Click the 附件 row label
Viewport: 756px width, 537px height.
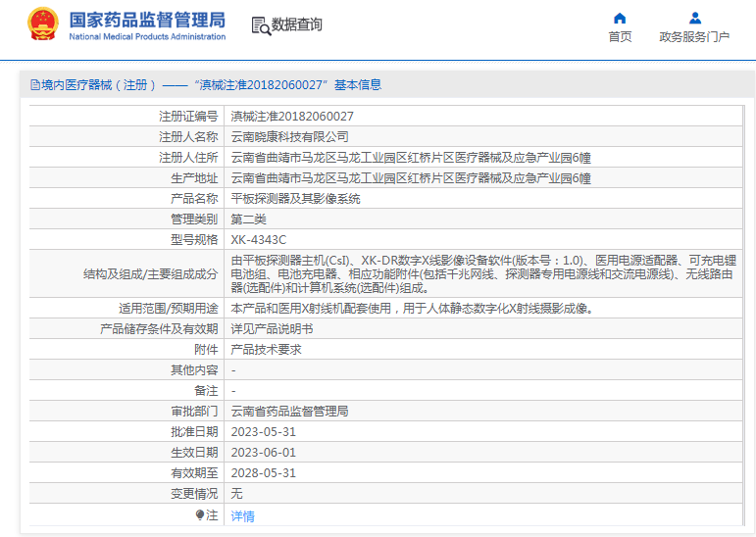[206, 350]
